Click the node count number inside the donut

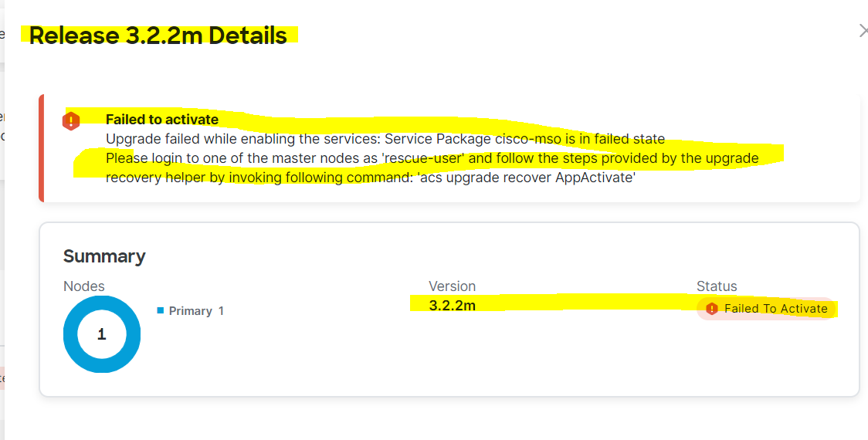(101, 334)
